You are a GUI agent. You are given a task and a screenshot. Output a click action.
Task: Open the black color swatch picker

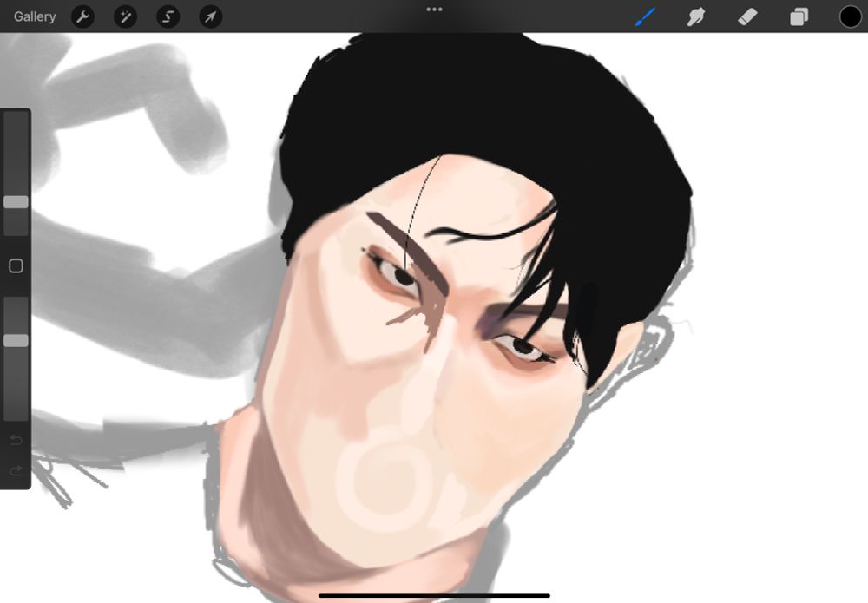(851, 16)
